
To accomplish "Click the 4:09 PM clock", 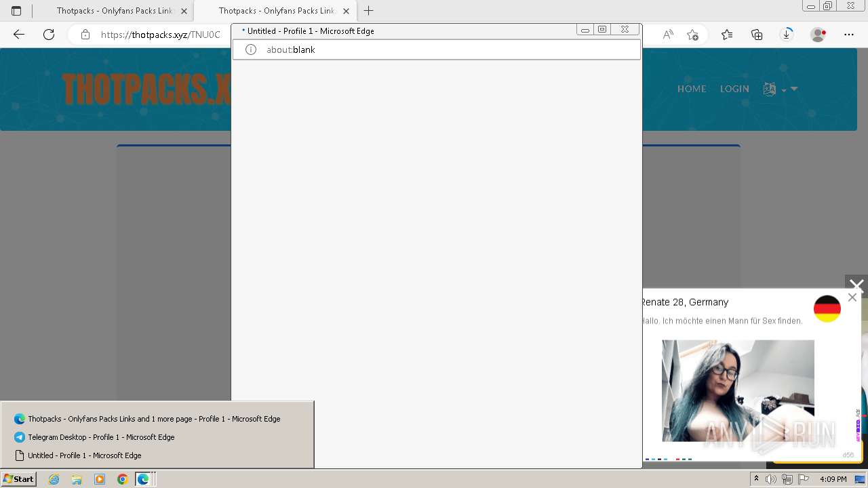I will coord(833,479).
